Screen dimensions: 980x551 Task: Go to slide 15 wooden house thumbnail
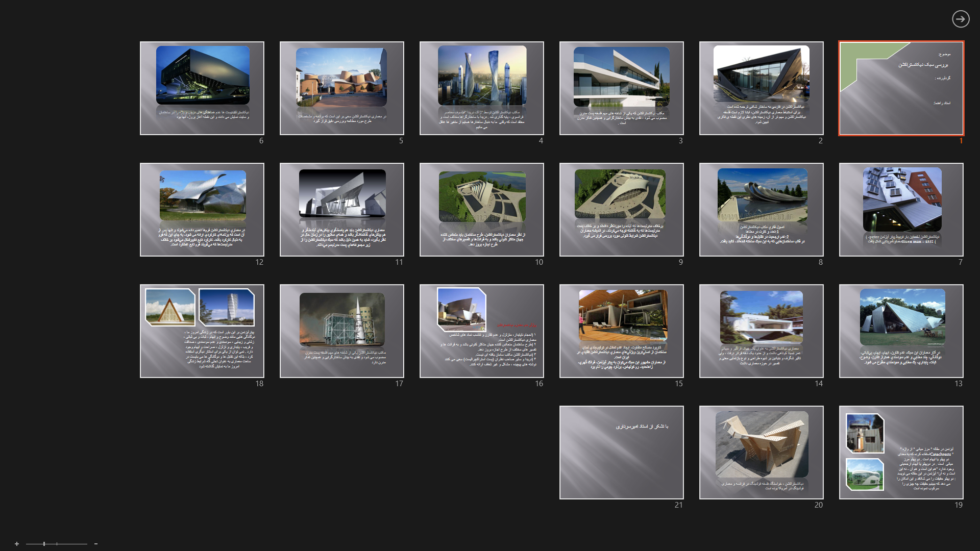pos(621,331)
